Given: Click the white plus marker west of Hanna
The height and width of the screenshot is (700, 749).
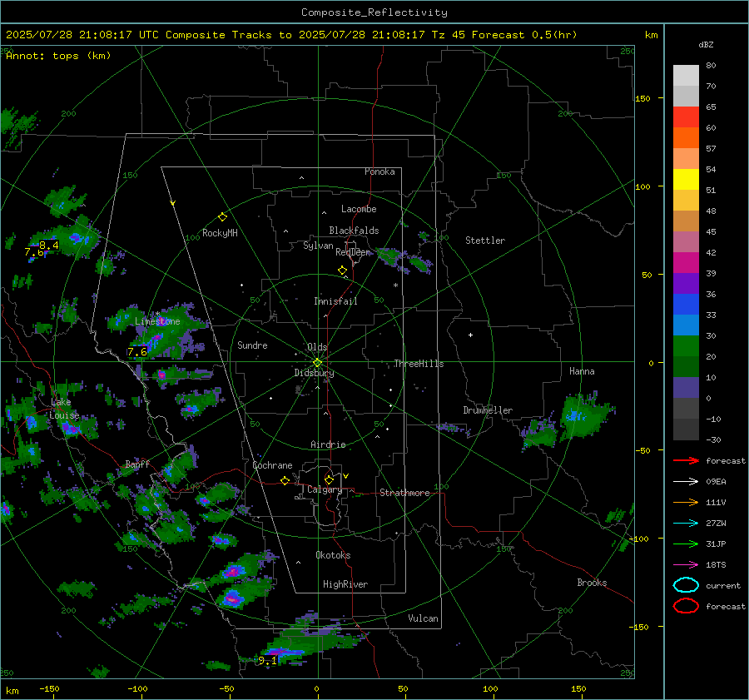Looking at the screenshot, I should click(x=470, y=335).
